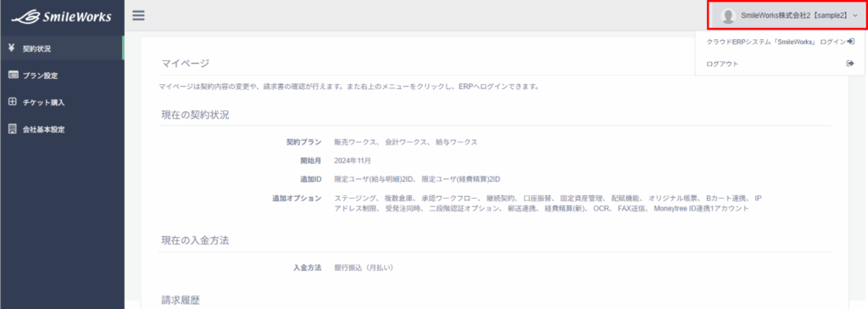This screenshot has width=868, height=309.
Task: Click the logout exit icon beside ログアウト
Action: click(x=850, y=64)
